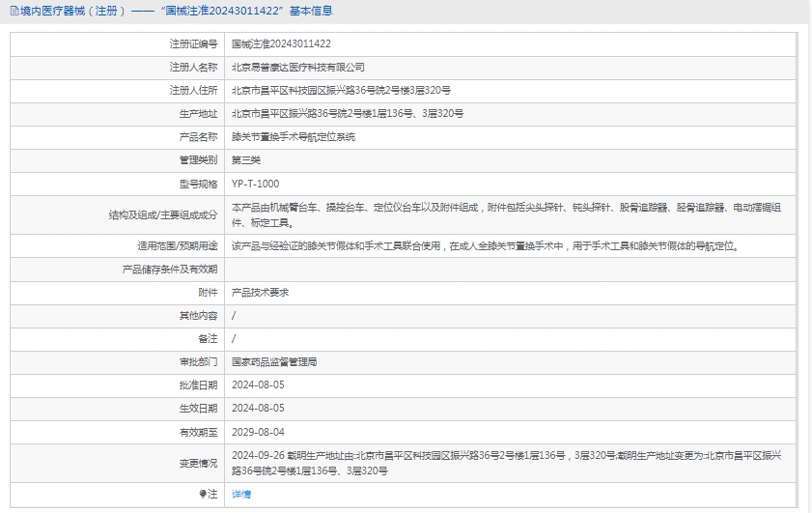Select registrant name 北京易普康达医疗科技有限公司
Viewport: 812px width, 513px height.
tap(297, 67)
